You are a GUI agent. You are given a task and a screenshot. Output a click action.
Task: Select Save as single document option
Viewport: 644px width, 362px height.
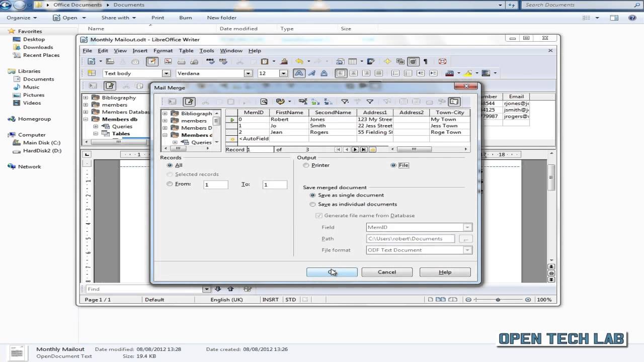coord(313,195)
